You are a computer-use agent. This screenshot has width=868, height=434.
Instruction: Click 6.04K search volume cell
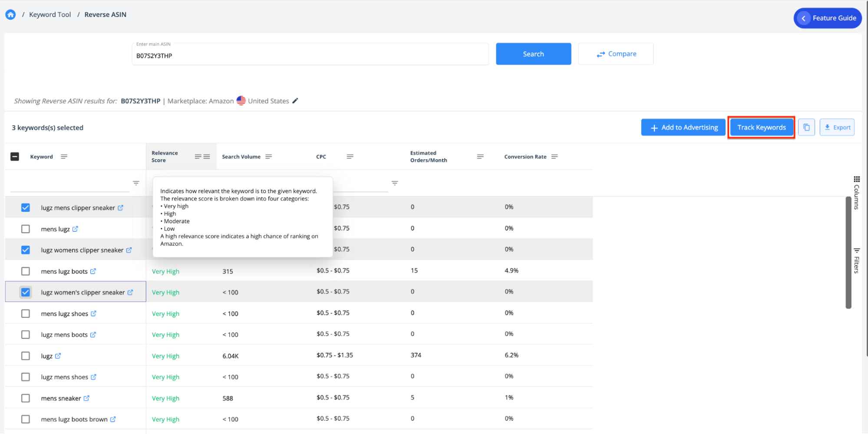[231, 356]
